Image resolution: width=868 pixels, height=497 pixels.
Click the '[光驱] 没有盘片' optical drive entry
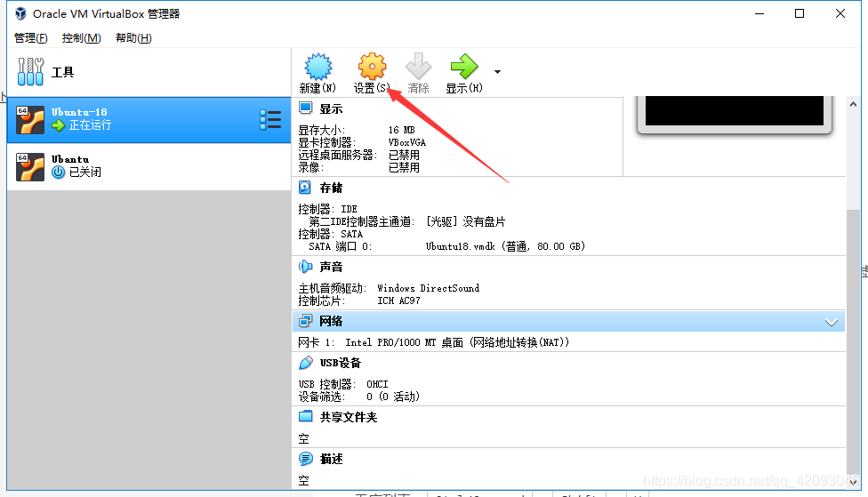pos(465,222)
